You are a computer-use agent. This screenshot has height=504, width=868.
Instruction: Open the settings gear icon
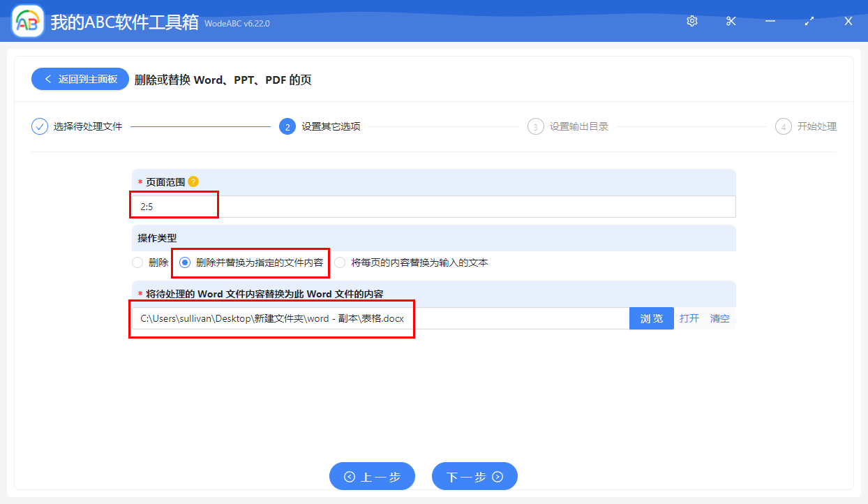691,21
